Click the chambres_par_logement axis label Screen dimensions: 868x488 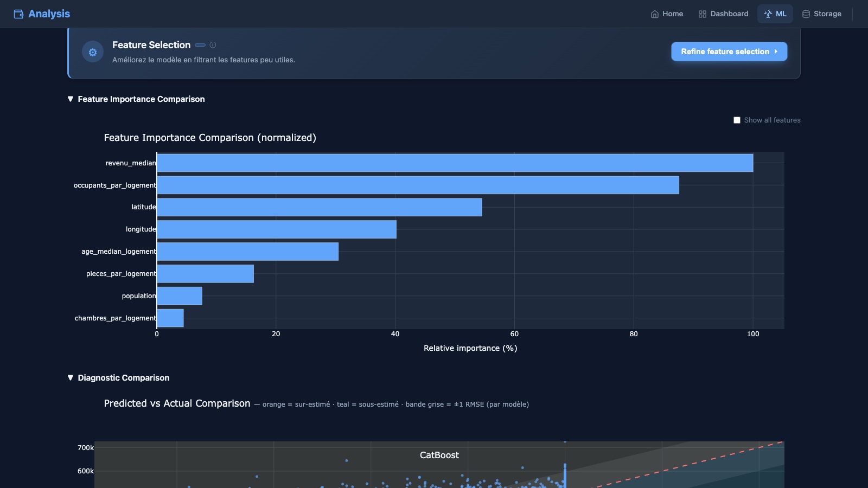pos(116,318)
